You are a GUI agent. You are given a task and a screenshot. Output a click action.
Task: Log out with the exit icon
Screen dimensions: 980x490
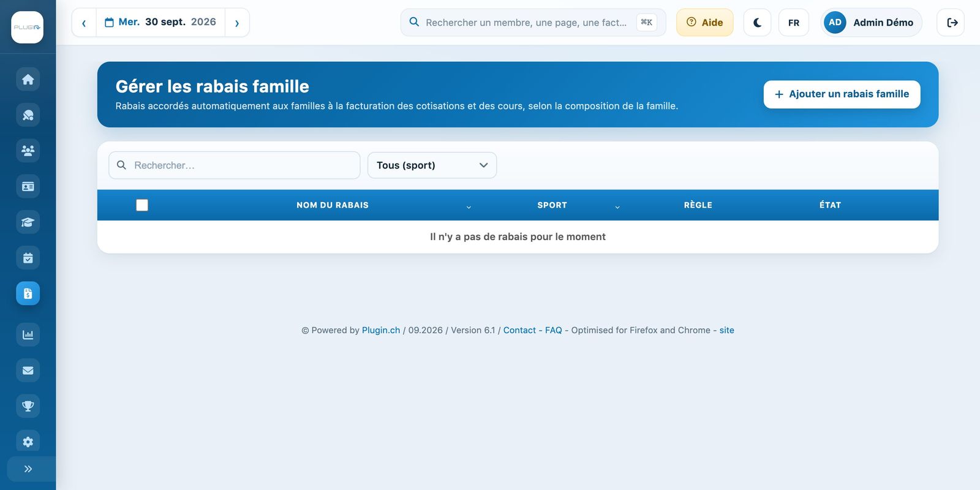pyautogui.click(x=951, y=23)
